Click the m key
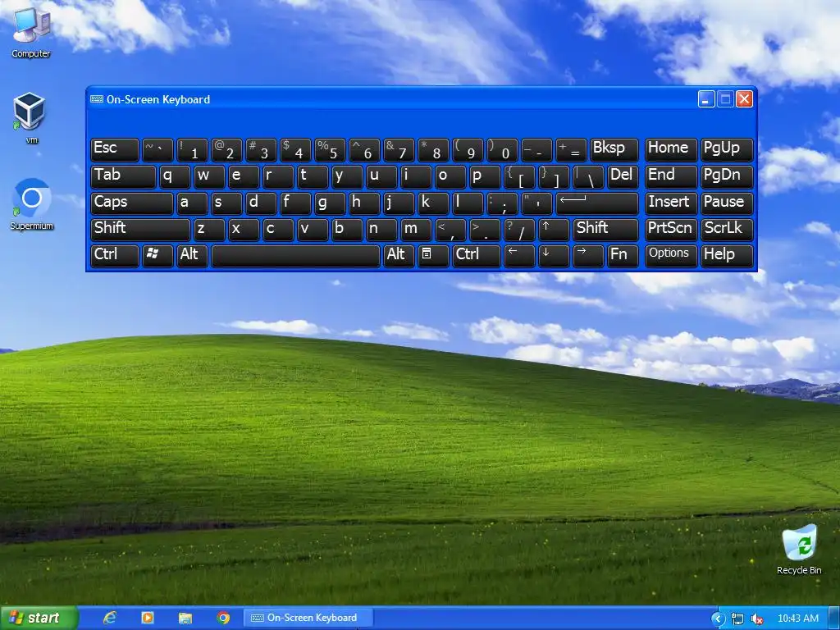 [x=416, y=230]
